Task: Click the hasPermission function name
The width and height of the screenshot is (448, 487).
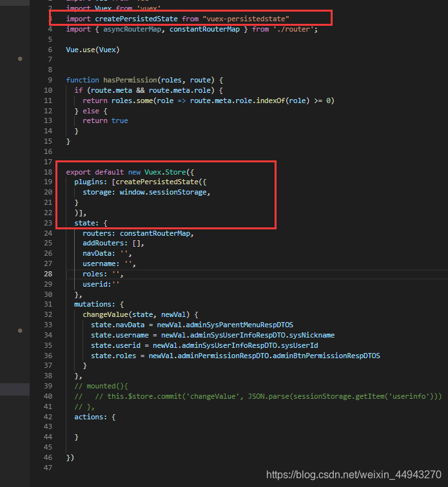Action: 130,80
